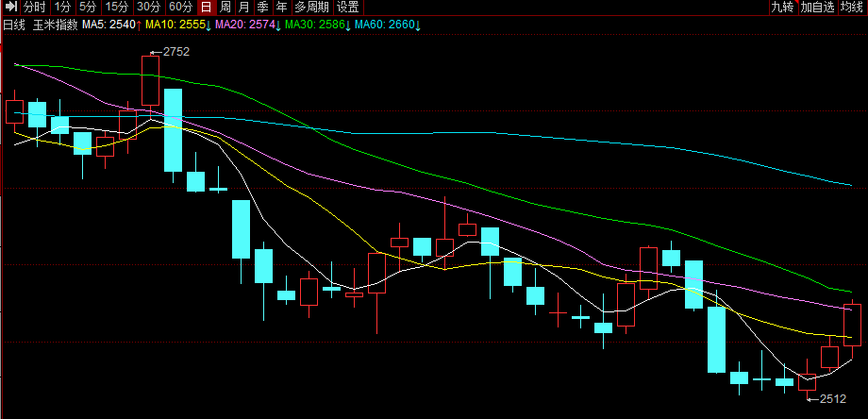Select the 60分 period tab
This screenshot has width=868, height=419.
point(181,8)
